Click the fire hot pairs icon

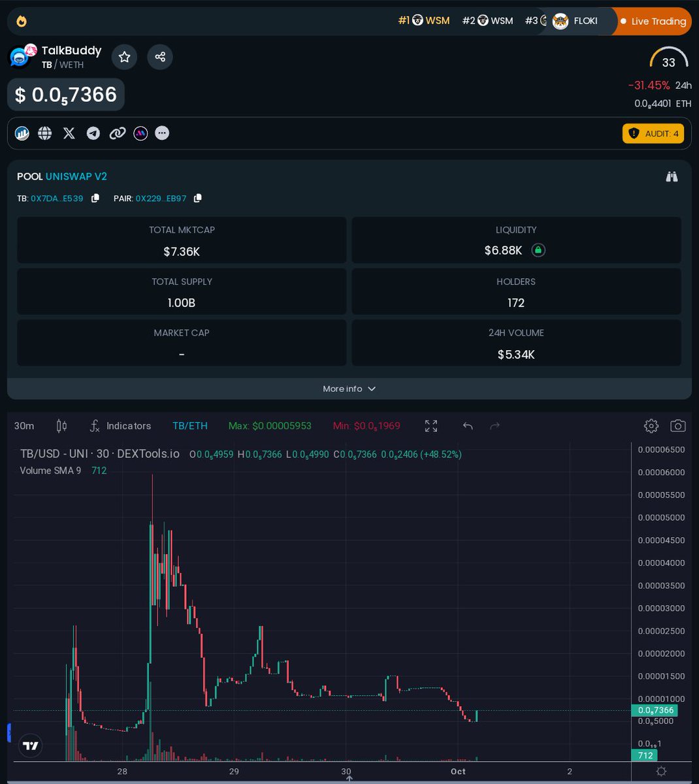[22, 21]
